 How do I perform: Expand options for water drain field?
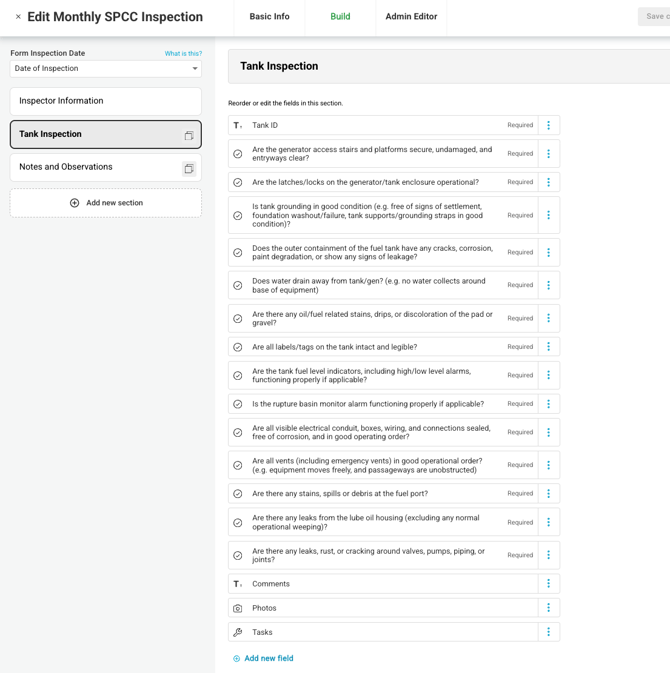pyautogui.click(x=548, y=286)
